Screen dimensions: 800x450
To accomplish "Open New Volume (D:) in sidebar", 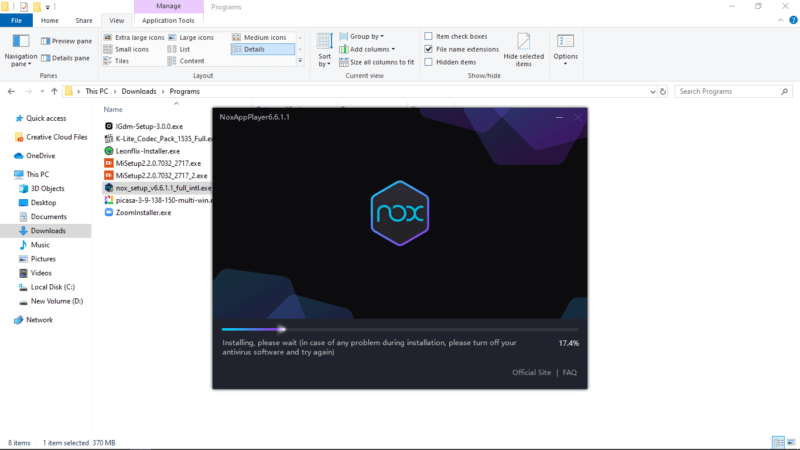I will pos(51,301).
